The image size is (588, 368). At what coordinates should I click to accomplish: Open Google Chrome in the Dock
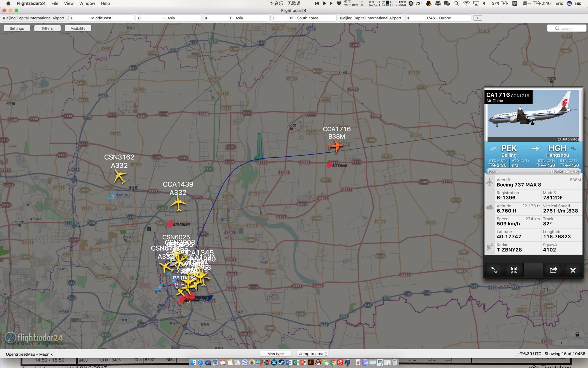(x=333, y=362)
